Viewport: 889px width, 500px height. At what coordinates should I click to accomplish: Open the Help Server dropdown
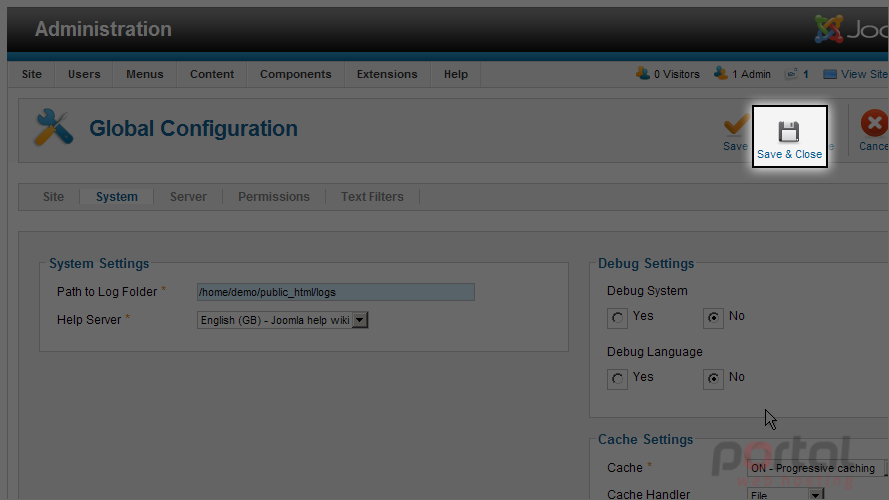(282, 320)
